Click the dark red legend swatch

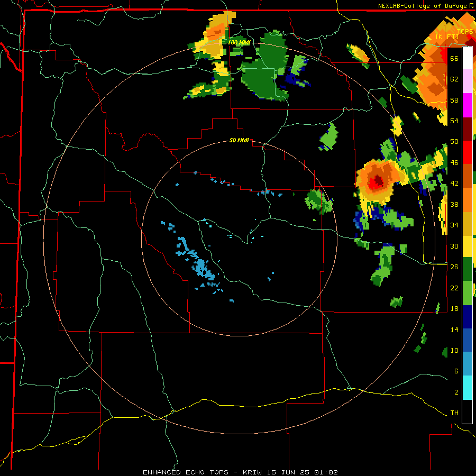point(467,129)
